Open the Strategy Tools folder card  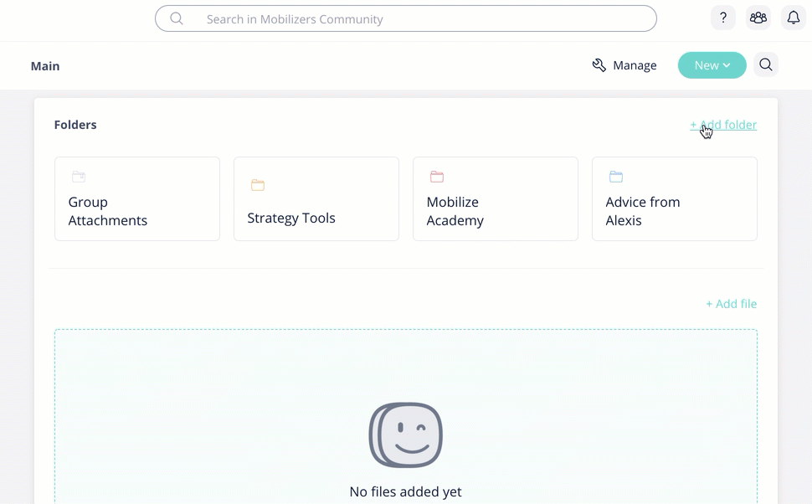(316, 199)
